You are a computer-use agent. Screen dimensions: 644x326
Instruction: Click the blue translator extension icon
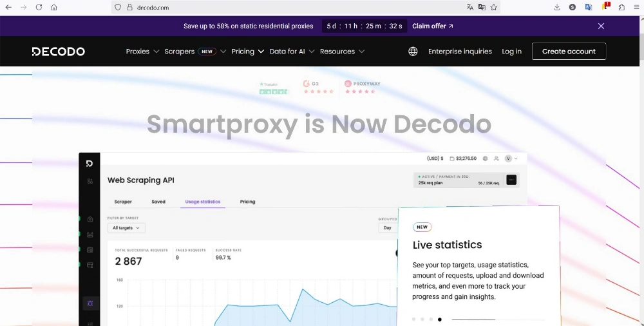click(x=589, y=7)
